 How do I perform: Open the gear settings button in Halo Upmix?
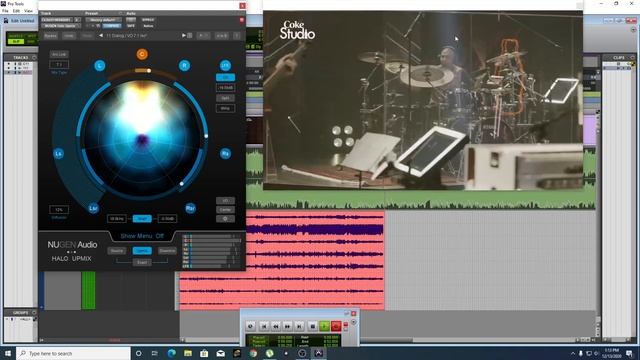225,219
